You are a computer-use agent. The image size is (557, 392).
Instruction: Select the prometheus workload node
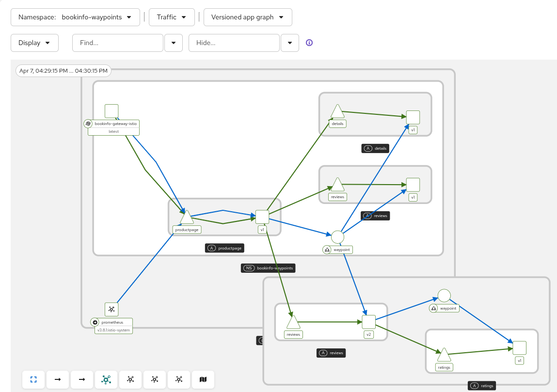[x=111, y=309]
